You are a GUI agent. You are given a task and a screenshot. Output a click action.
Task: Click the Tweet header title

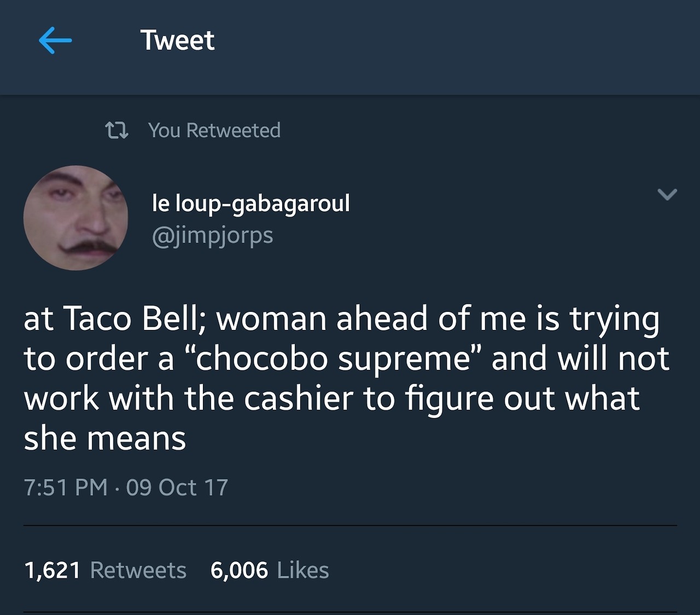[x=177, y=40]
